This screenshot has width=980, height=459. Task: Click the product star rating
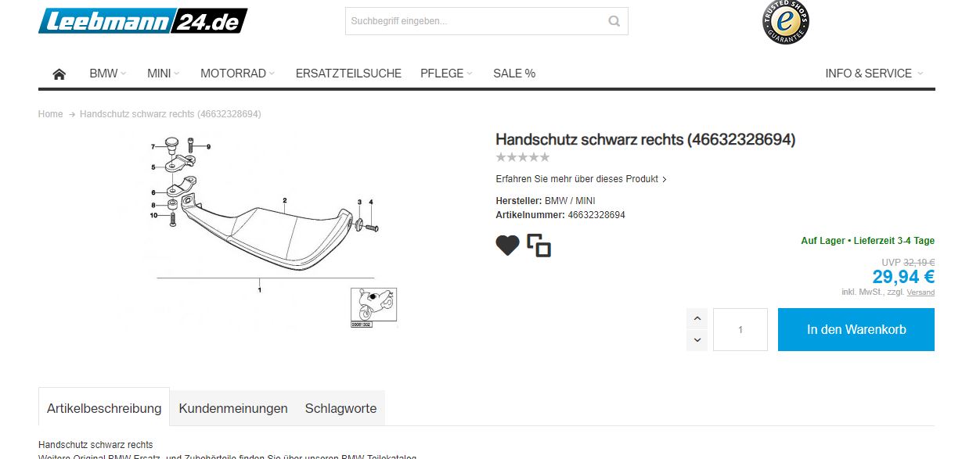coord(523,158)
